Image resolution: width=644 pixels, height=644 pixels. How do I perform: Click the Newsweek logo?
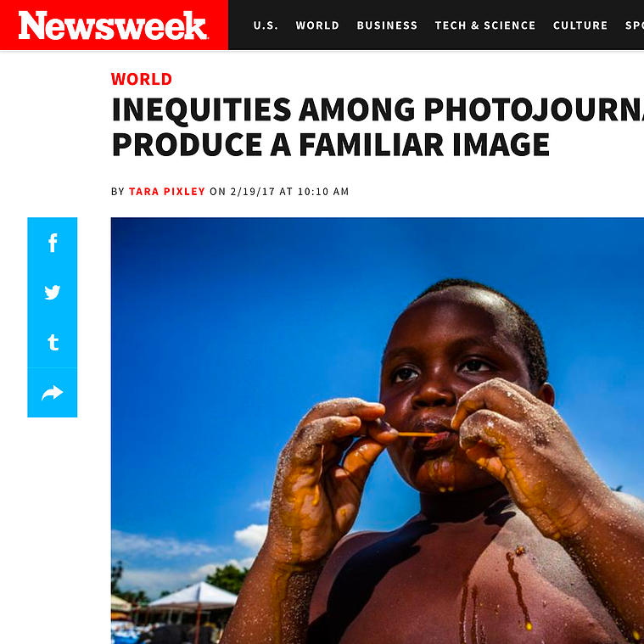tap(113, 25)
